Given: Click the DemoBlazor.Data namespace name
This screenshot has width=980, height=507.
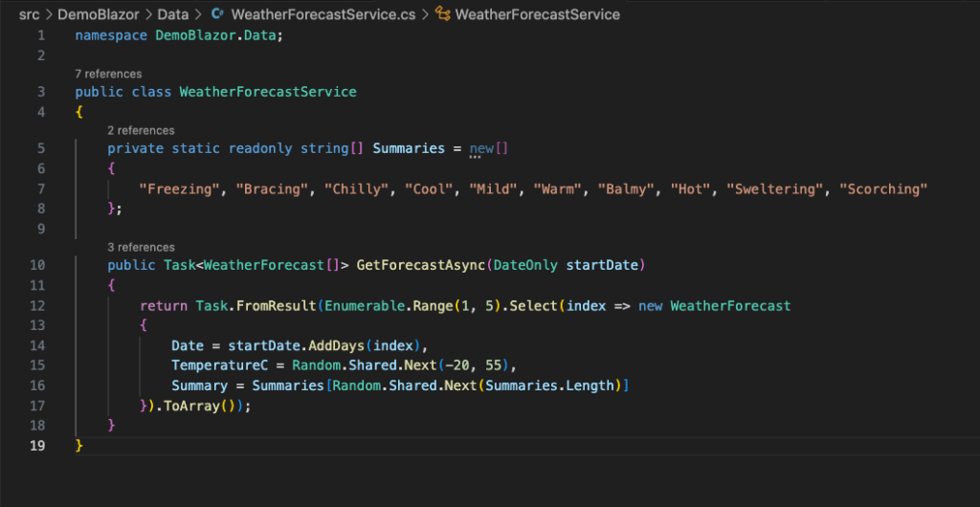Looking at the screenshot, I should [x=215, y=35].
